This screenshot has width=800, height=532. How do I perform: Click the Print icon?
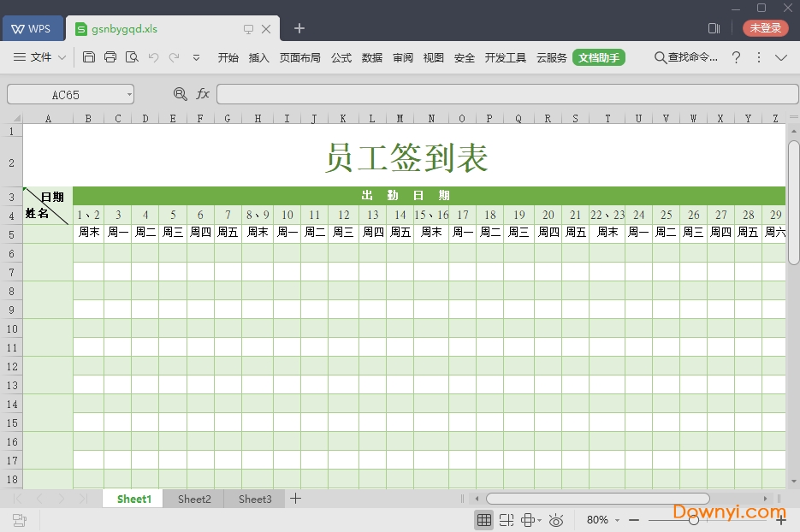tap(110, 57)
